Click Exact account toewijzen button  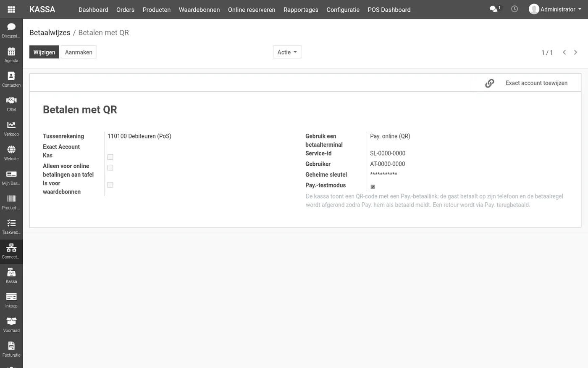point(526,83)
